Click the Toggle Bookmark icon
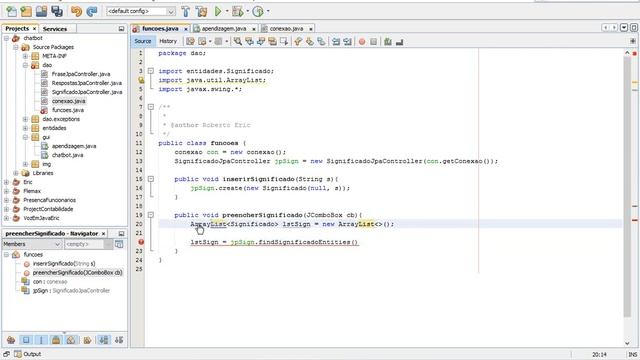Viewport: 640px width, 360px height. coord(321,41)
